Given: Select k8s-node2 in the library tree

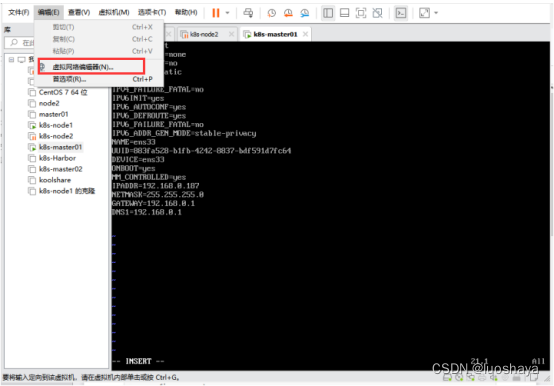Looking at the screenshot, I should [x=56, y=136].
